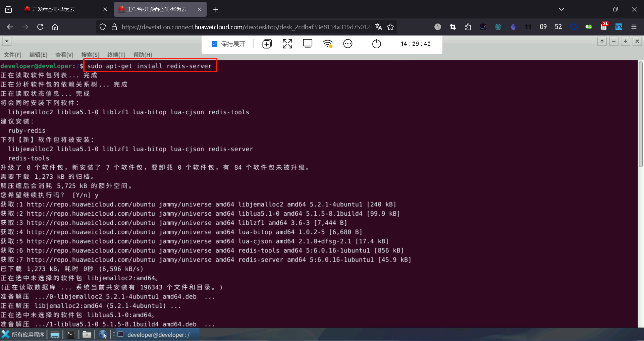Go to the browser home page
The height and width of the screenshot is (341, 644).
tap(55, 27)
